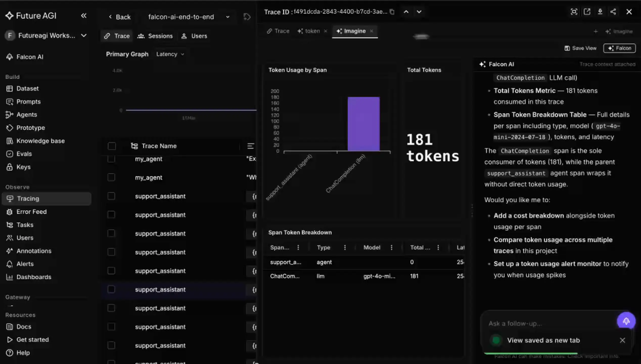The height and width of the screenshot is (364, 641).
Task: Share the trace
Action: pos(613,12)
